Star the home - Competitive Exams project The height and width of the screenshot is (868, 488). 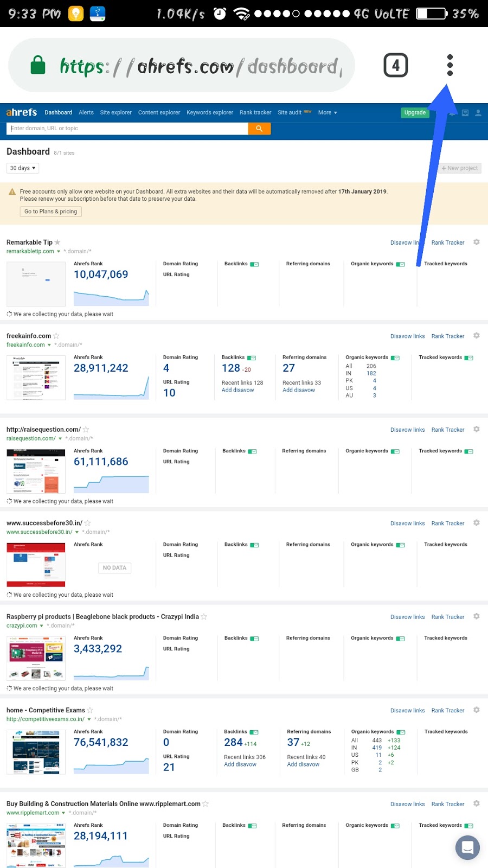[90, 710]
